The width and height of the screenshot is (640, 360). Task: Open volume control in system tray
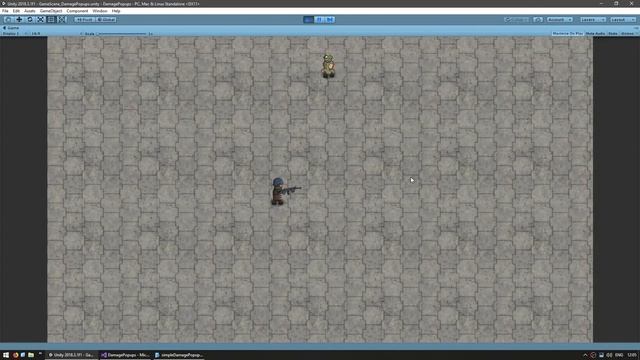[x=609, y=355]
